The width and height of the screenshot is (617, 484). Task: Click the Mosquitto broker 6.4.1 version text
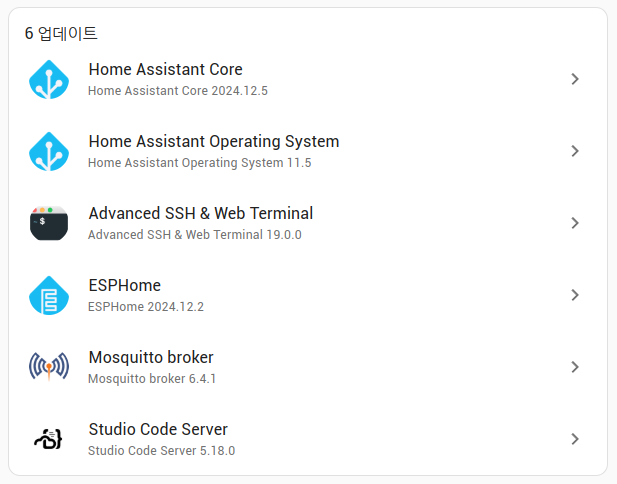point(152,378)
